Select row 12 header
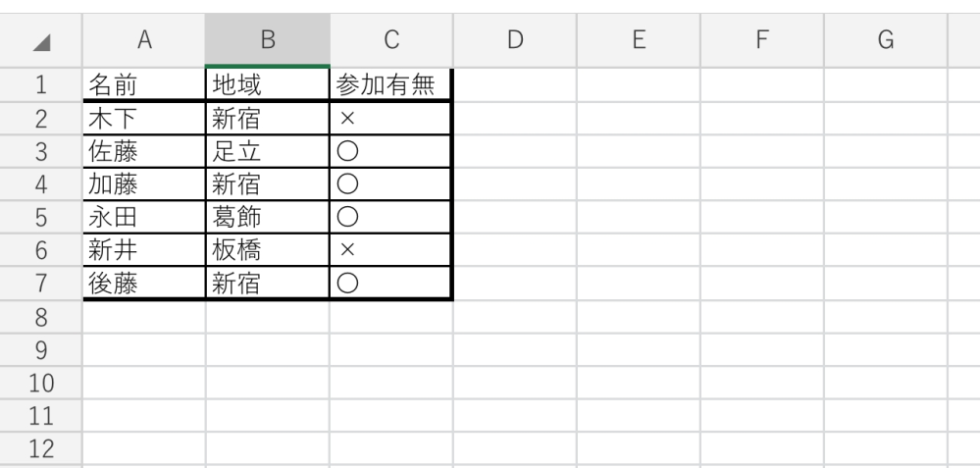Screen dimensions: 980x468 click(40, 449)
